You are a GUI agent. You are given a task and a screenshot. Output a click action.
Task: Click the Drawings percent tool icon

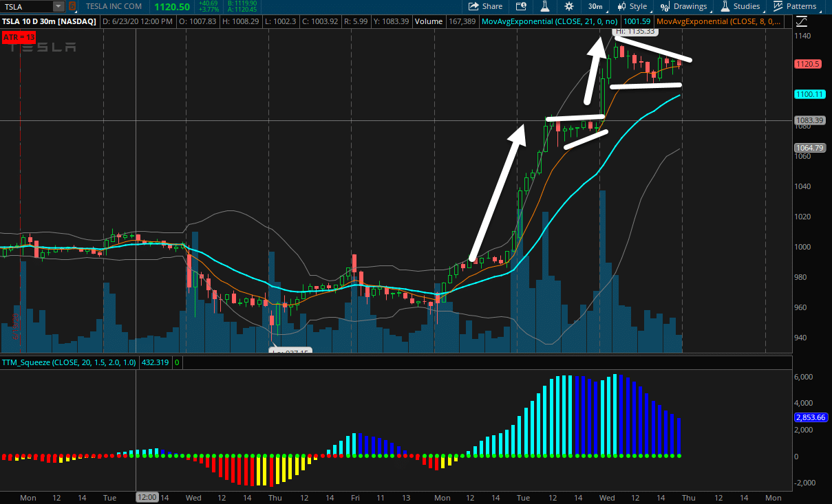[665, 6]
